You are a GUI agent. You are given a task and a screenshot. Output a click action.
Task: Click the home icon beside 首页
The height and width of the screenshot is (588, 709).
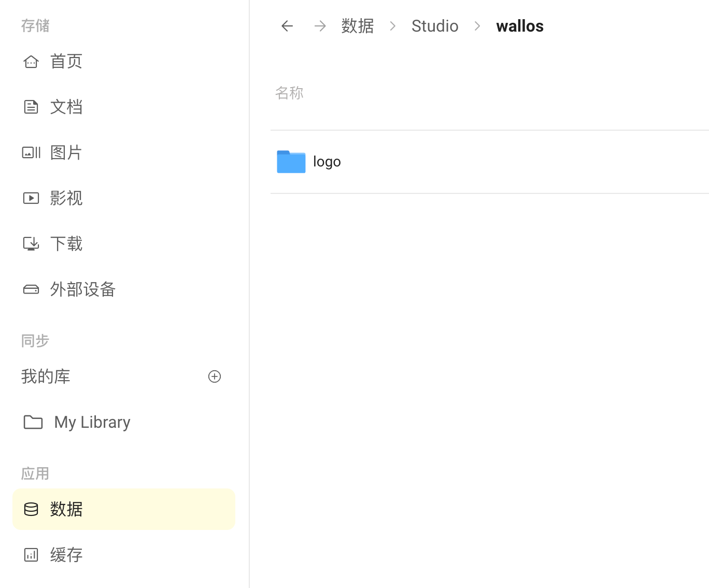click(x=31, y=62)
